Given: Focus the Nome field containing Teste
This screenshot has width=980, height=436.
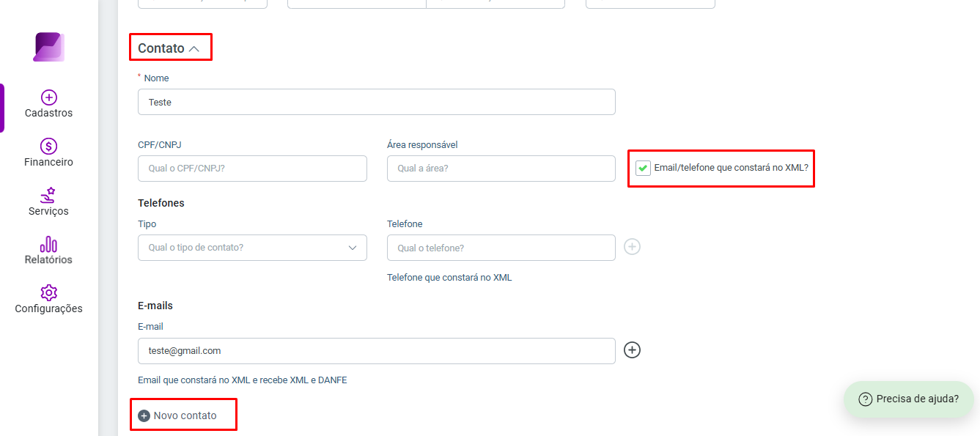Looking at the screenshot, I should pyautogui.click(x=377, y=102).
